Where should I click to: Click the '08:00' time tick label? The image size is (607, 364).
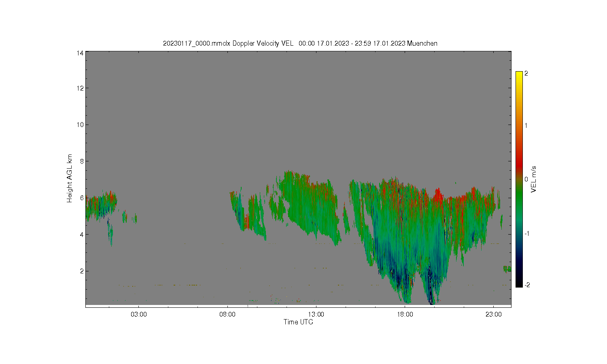227,314
